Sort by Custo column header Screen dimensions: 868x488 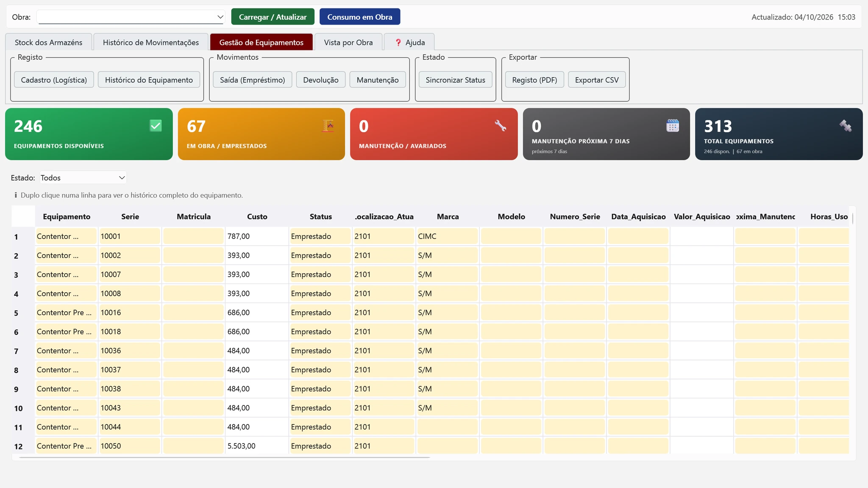tap(257, 216)
